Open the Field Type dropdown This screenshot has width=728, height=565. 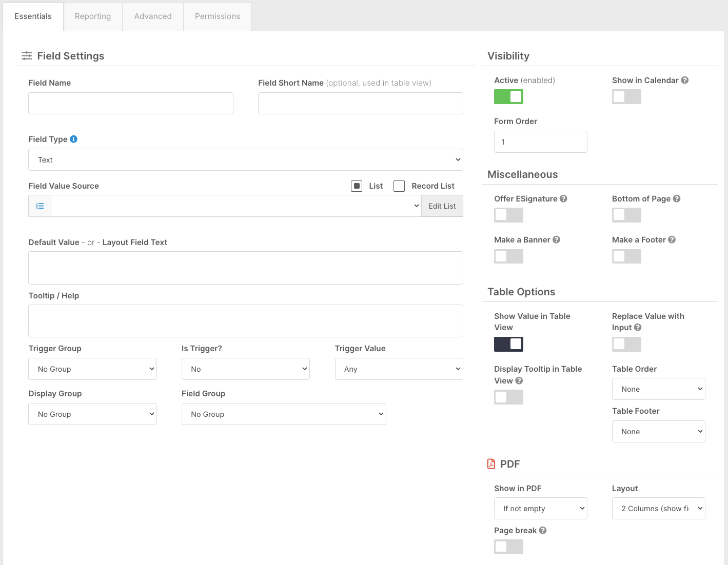[x=246, y=159]
